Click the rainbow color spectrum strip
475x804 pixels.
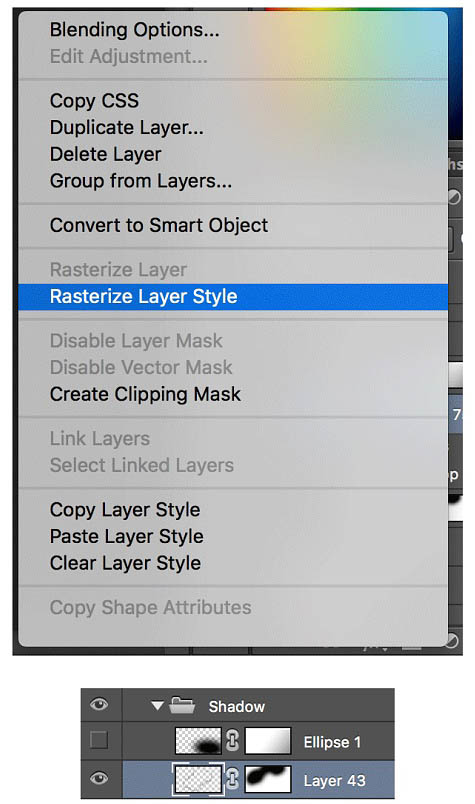[363, 9]
